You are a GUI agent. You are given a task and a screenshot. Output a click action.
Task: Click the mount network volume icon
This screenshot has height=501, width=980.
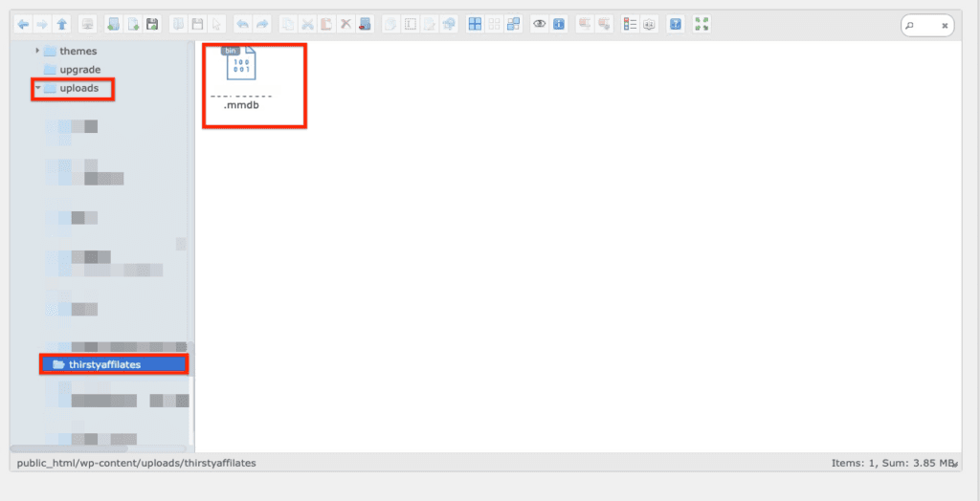point(87,24)
